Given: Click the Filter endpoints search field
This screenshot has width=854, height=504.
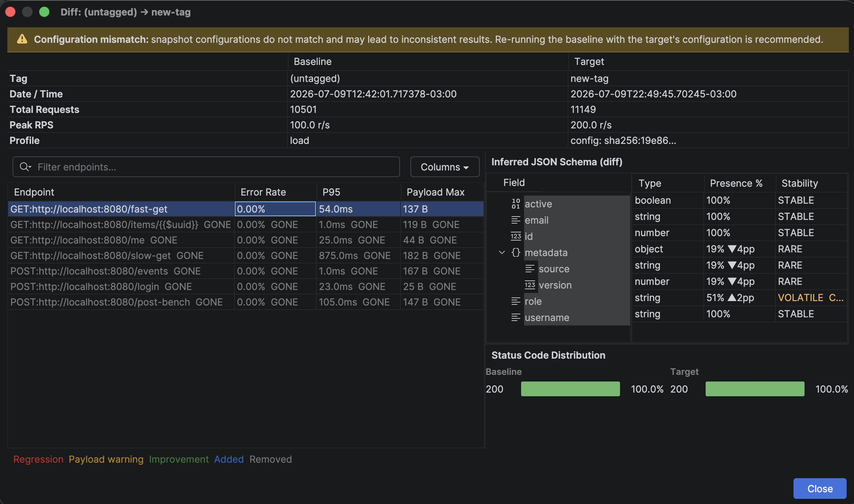Looking at the screenshot, I should 206,167.
